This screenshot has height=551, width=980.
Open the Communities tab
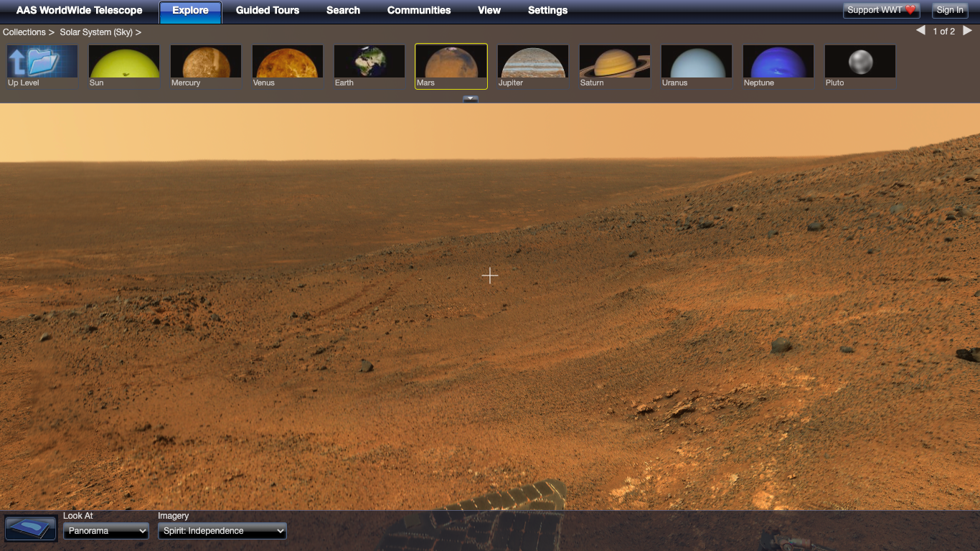click(419, 11)
